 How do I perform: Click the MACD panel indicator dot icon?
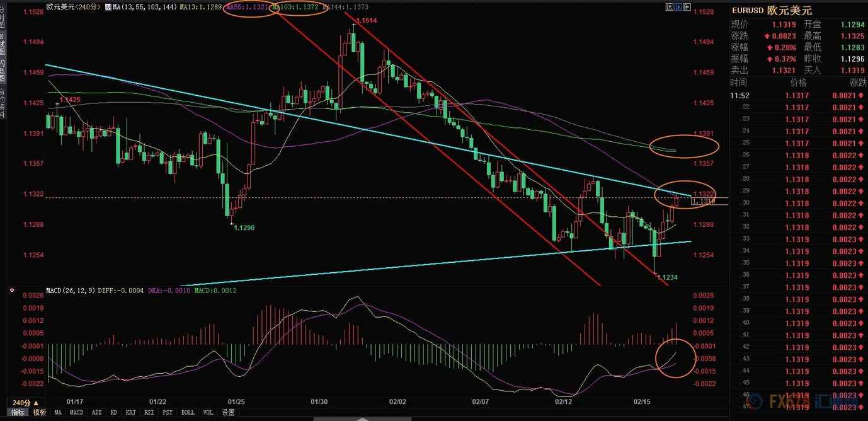(12, 291)
